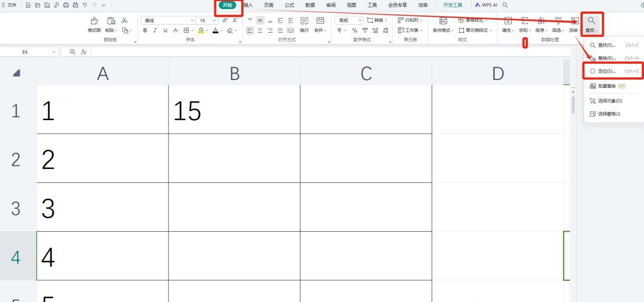Click the fx insert function icon

click(x=84, y=52)
